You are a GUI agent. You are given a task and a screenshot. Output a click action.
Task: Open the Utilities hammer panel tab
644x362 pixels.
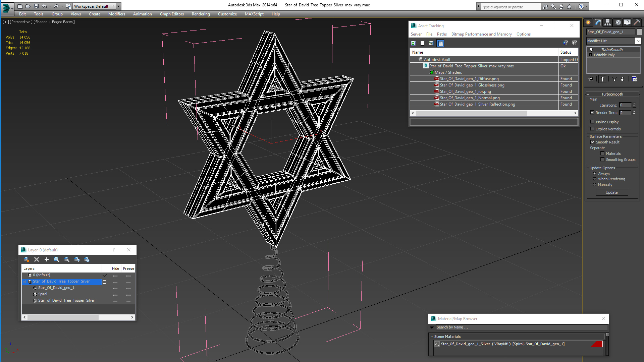(x=637, y=22)
